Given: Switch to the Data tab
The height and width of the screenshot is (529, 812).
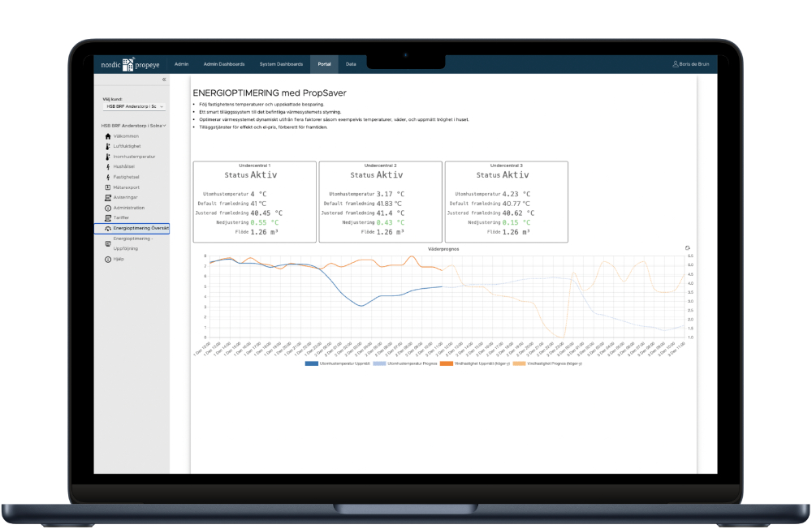Looking at the screenshot, I should tap(351, 64).
